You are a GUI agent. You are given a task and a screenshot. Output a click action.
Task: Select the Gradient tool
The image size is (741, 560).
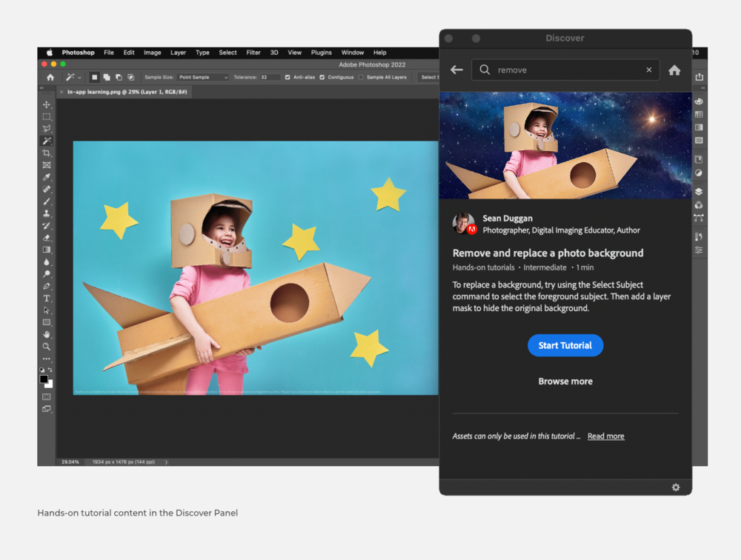click(x=46, y=250)
